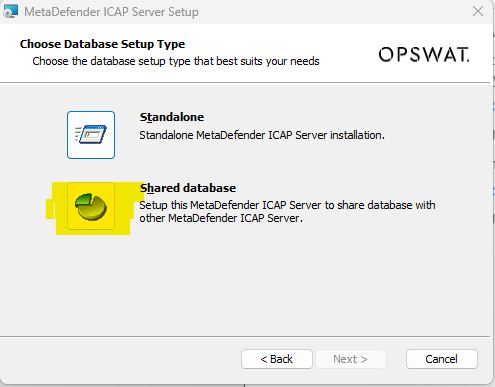Click the 'other MetaDefender ICAP Server.' text line

click(221, 218)
